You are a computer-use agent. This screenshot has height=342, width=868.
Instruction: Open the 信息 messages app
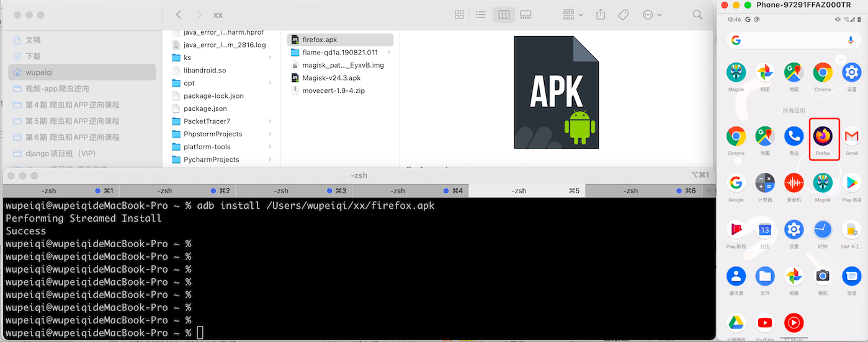coord(852,280)
